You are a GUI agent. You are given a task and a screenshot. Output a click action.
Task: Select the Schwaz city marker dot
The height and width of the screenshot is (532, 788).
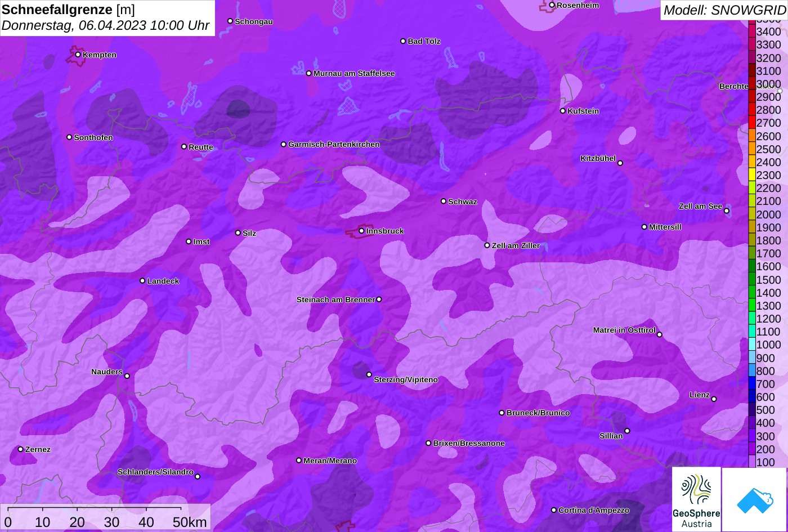tap(444, 201)
